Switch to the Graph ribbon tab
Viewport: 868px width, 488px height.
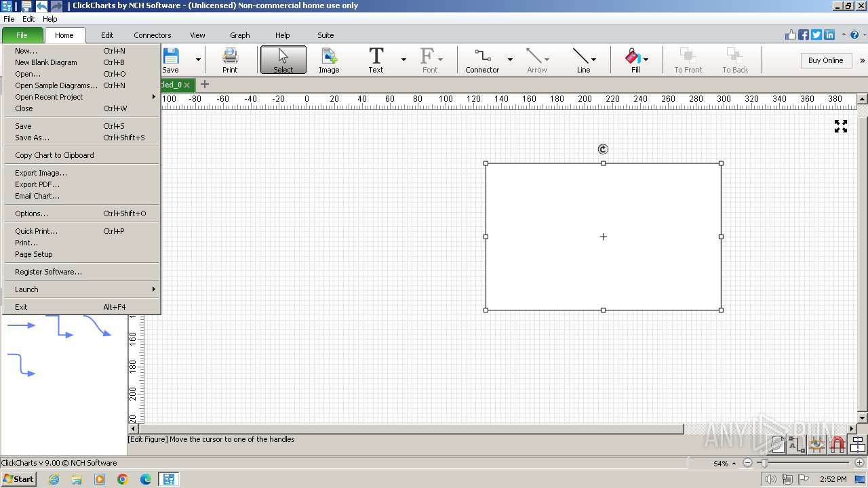(x=240, y=35)
